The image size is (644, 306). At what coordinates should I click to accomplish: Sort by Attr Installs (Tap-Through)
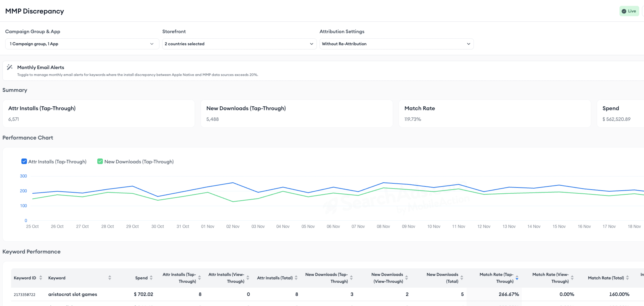coord(200,278)
